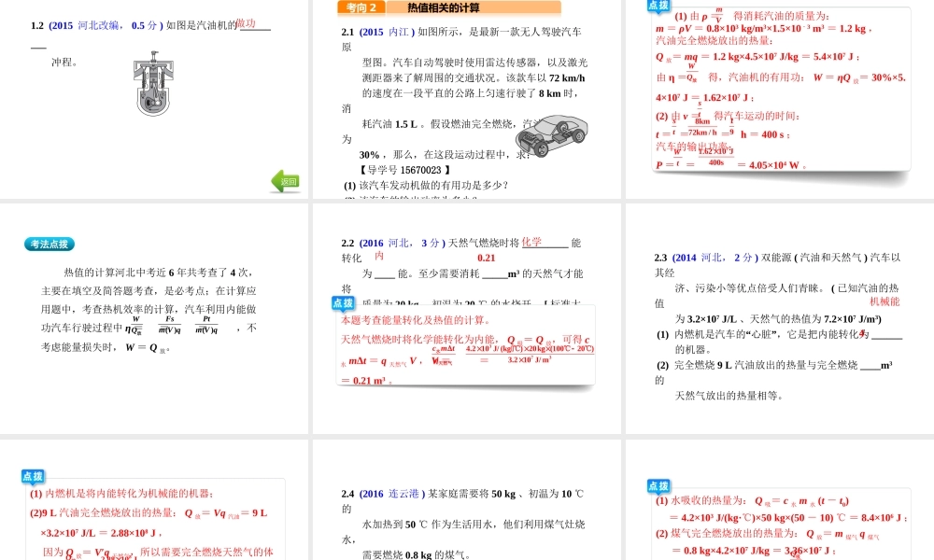
Task: Click the 点拨 badge above the 水吸收的热量 answer
Action: coord(658,486)
